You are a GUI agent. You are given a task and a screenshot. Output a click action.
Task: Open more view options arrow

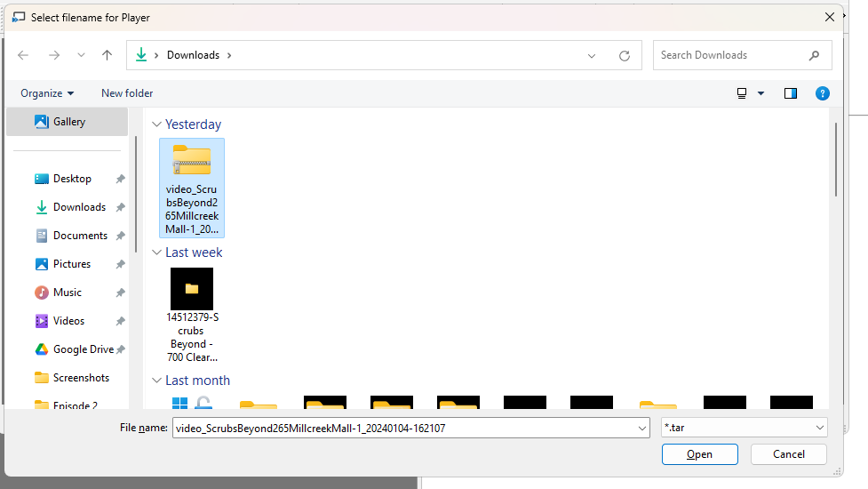761,93
